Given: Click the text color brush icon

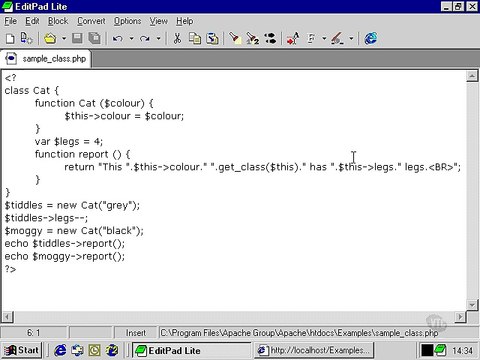Looking at the screenshot, I should [337, 39].
